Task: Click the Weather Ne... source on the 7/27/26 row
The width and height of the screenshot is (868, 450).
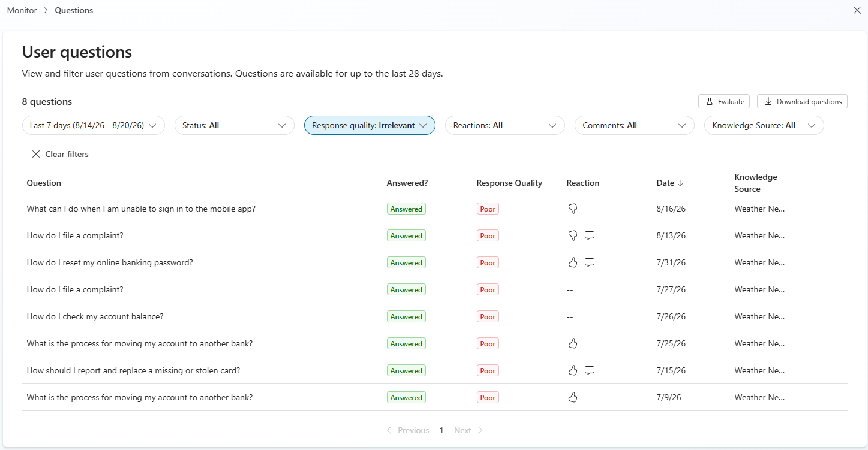Action: coord(759,289)
